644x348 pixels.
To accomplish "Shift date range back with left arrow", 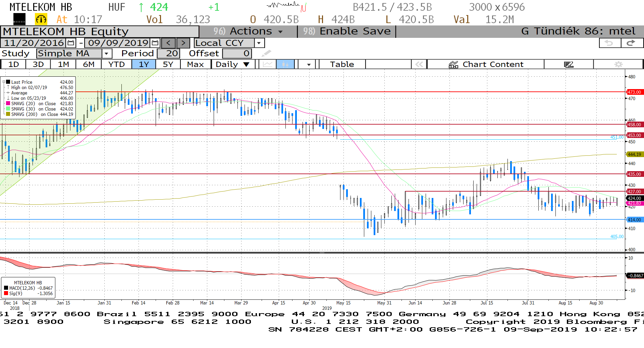I will 168,43.
